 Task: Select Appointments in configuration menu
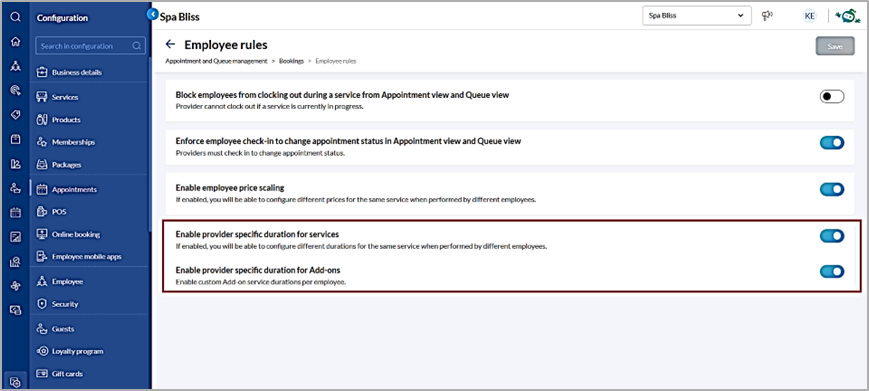[74, 189]
